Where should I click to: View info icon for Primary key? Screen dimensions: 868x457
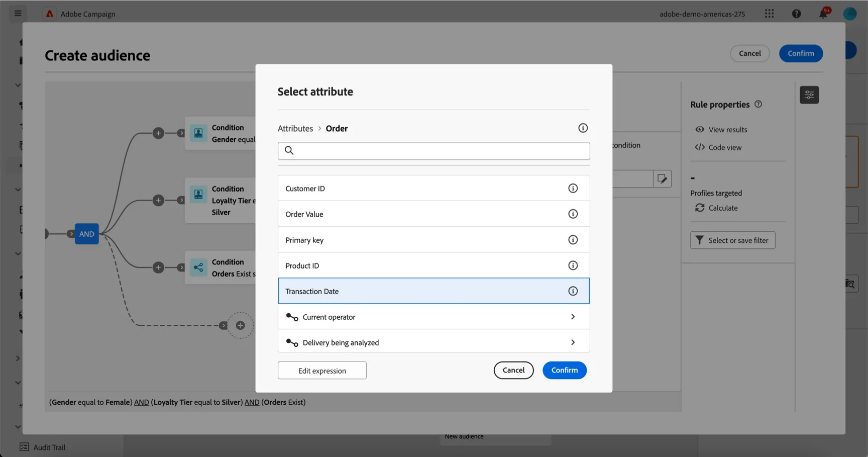(573, 240)
